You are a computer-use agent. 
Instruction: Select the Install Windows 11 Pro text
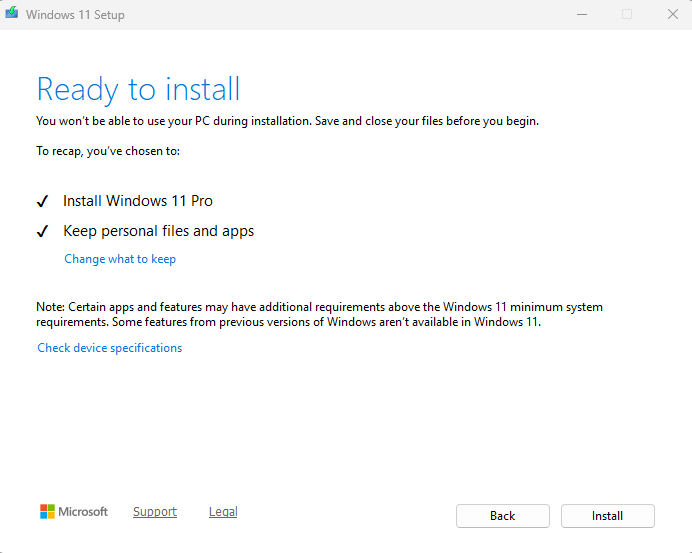tap(138, 201)
